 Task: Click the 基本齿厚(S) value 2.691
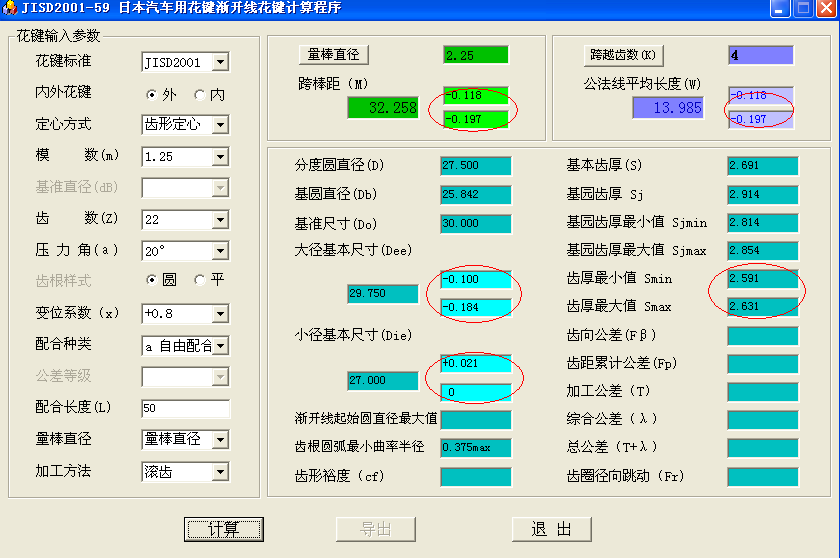[x=763, y=165]
